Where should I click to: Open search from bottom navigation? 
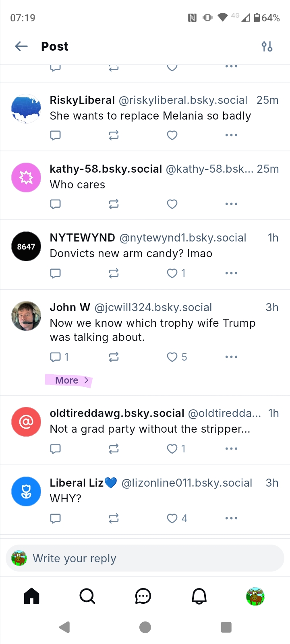(87, 596)
